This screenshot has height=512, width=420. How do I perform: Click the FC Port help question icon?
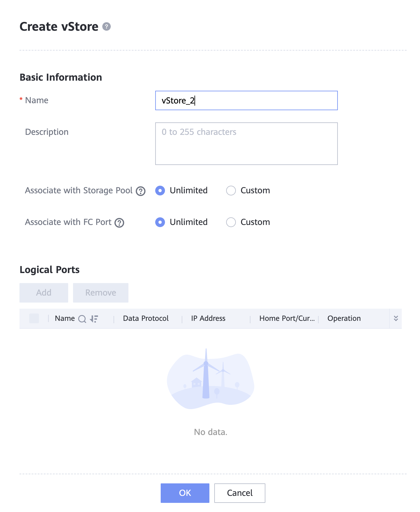click(x=119, y=223)
